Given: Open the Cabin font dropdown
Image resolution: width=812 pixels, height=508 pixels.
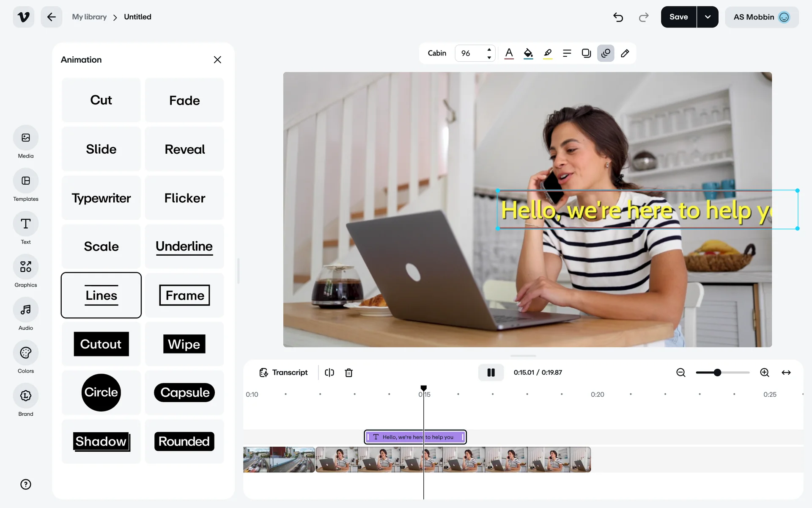Looking at the screenshot, I should [436, 53].
